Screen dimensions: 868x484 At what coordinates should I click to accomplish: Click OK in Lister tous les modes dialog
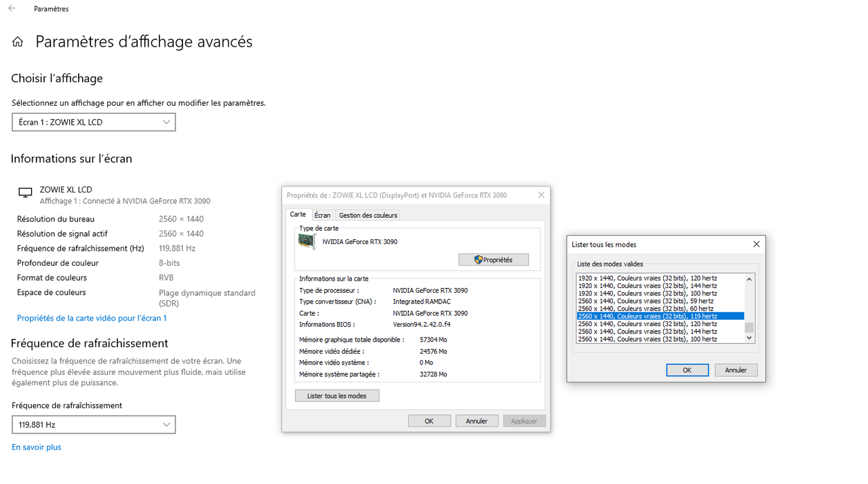point(687,370)
